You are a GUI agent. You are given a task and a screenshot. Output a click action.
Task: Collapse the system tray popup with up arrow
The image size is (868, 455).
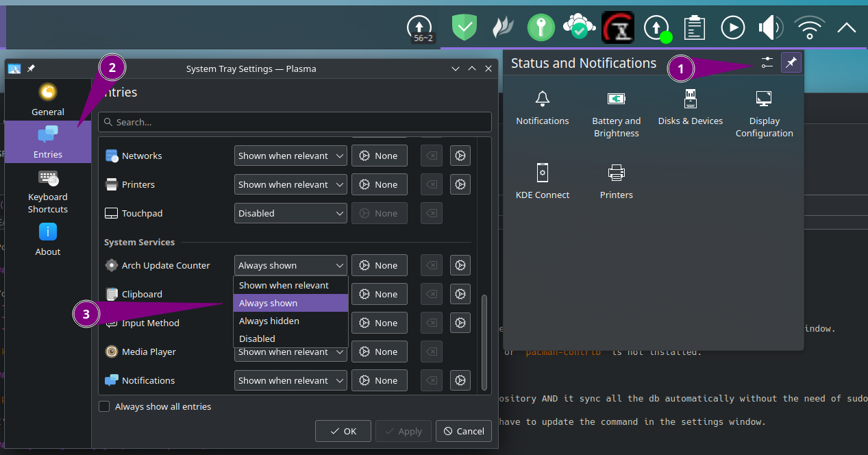point(847,27)
